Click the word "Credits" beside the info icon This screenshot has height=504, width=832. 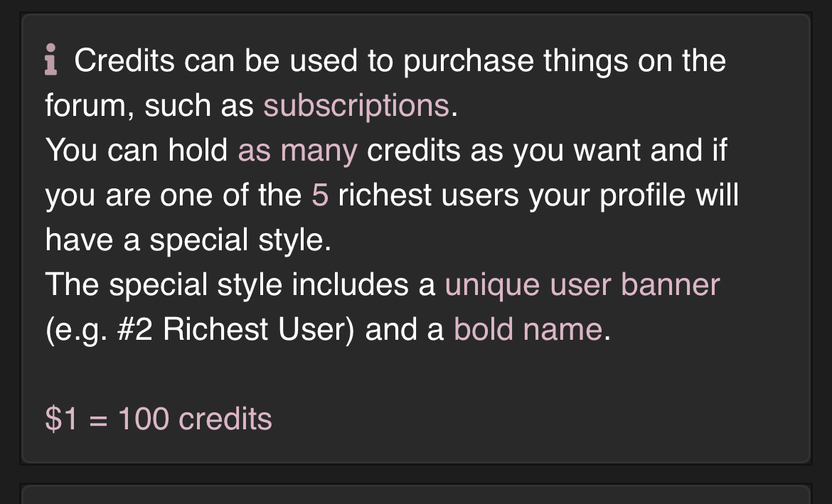(x=124, y=60)
